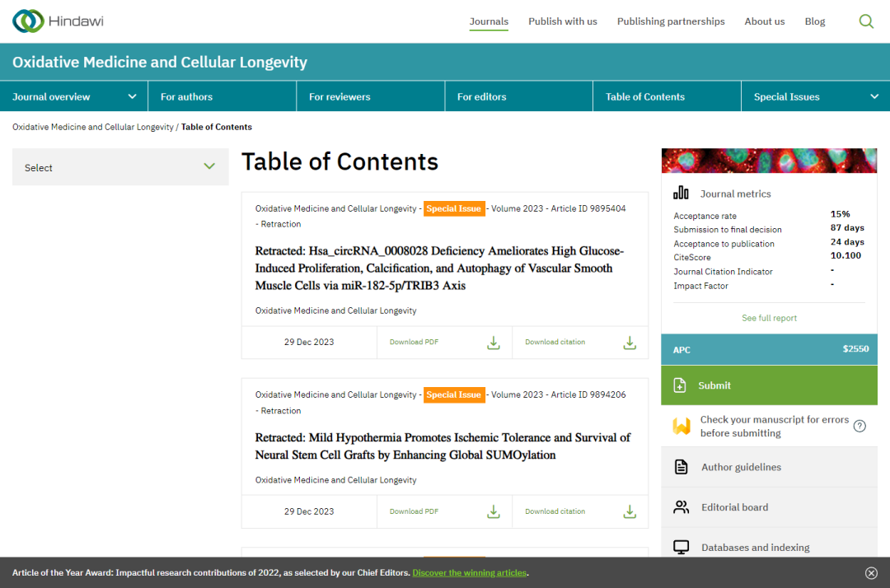Image resolution: width=890 pixels, height=588 pixels.
Task: Click Special Issue badge on article 9895404
Action: coord(454,208)
